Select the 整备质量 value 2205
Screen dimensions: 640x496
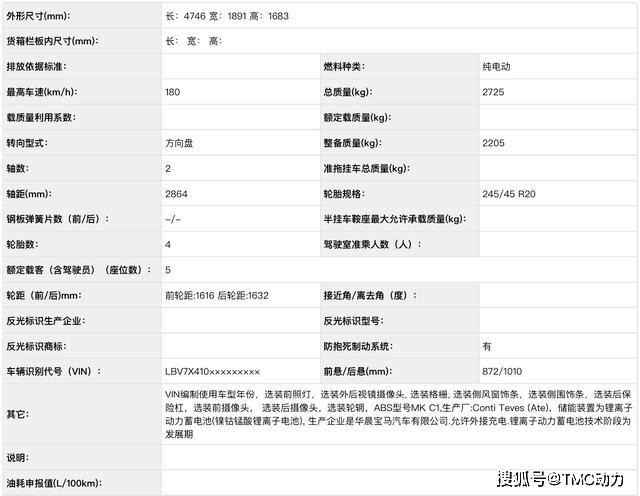click(x=495, y=143)
